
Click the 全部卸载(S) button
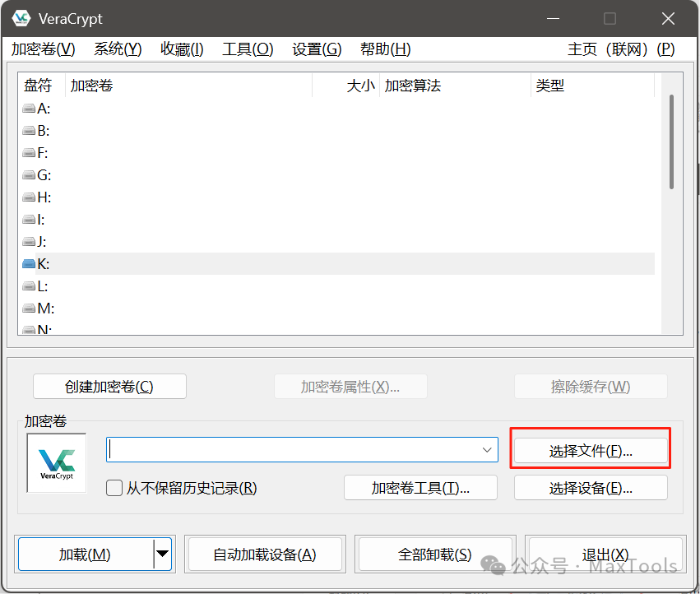tap(435, 555)
